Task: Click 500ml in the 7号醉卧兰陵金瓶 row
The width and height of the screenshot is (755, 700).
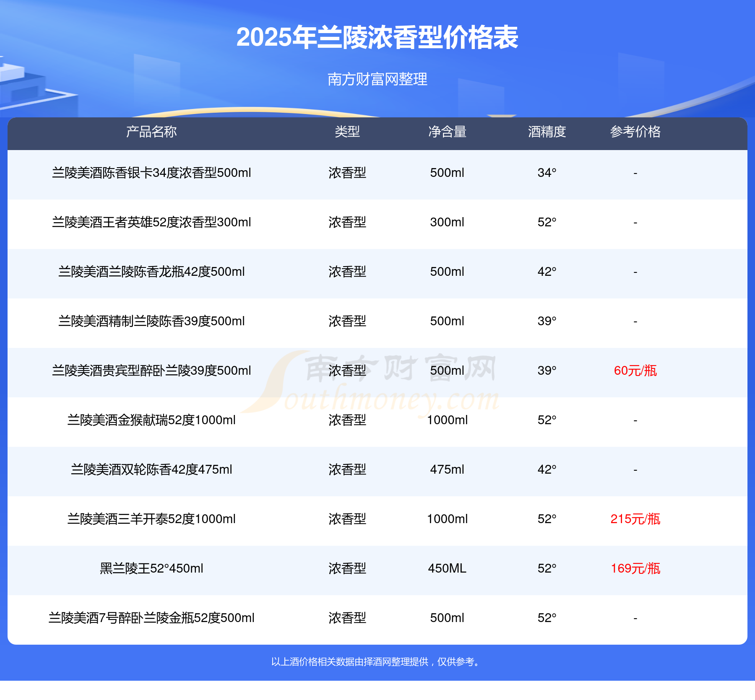Action: coord(447,618)
